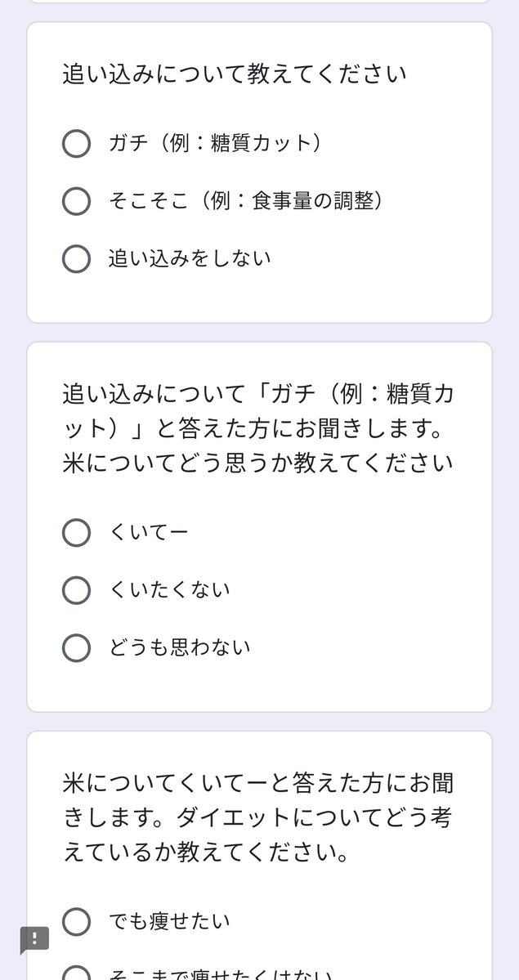519x980 pixels.
Task: Mark the どうも思わない radio button
Action: (x=76, y=647)
